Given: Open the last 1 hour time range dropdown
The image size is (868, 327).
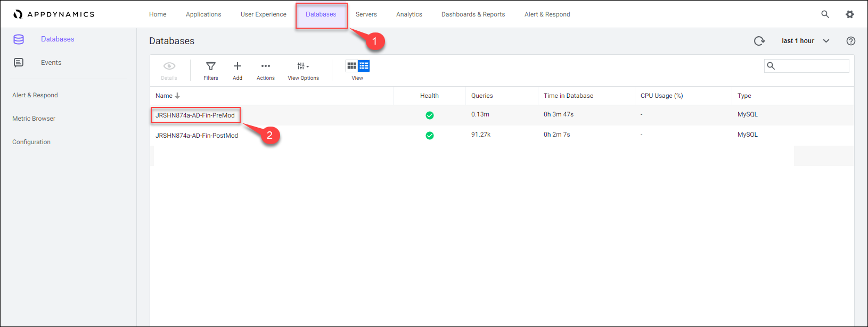Looking at the screenshot, I should pyautogui.click(x=805, y=41).
